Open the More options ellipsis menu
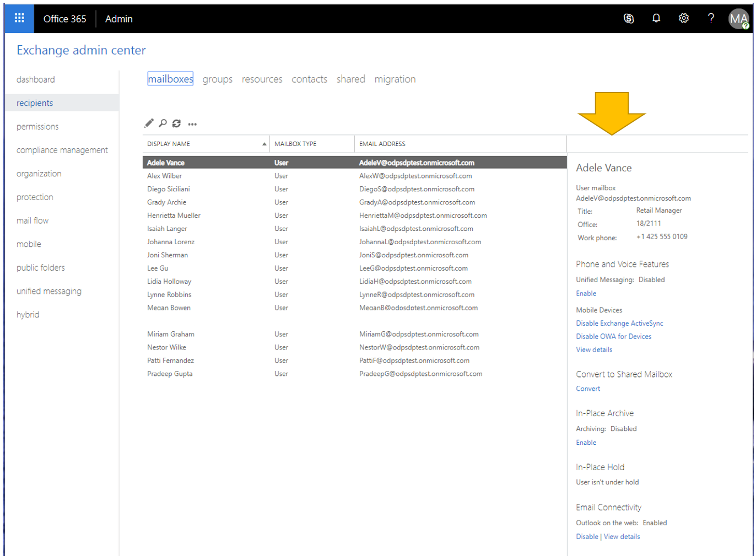 [x=192, y=124]
